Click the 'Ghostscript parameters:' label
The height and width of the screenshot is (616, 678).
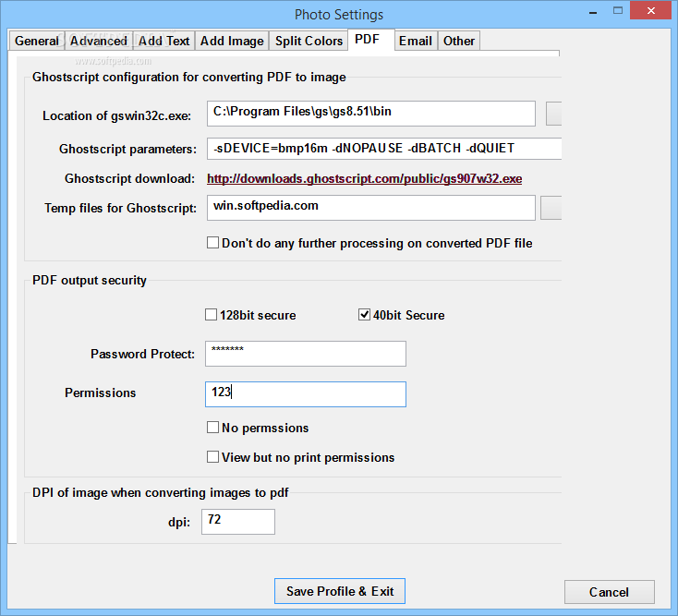[128, 149]
